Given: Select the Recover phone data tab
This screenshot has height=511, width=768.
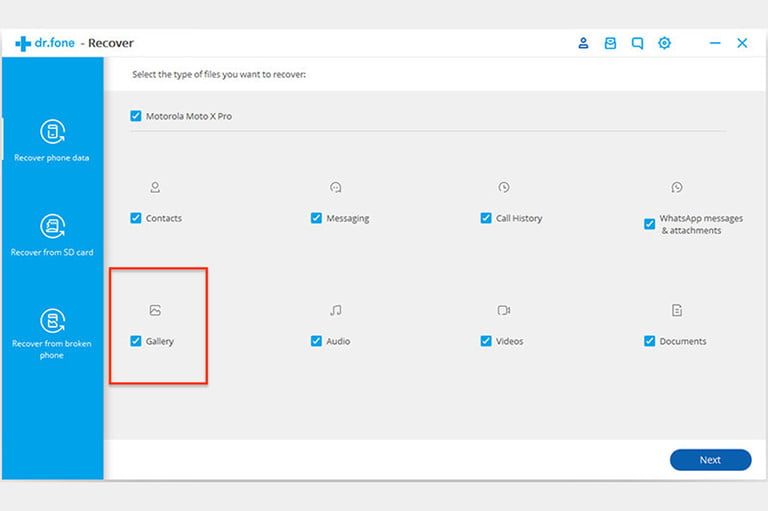Looking at the screenshot, I should [52, 140].
